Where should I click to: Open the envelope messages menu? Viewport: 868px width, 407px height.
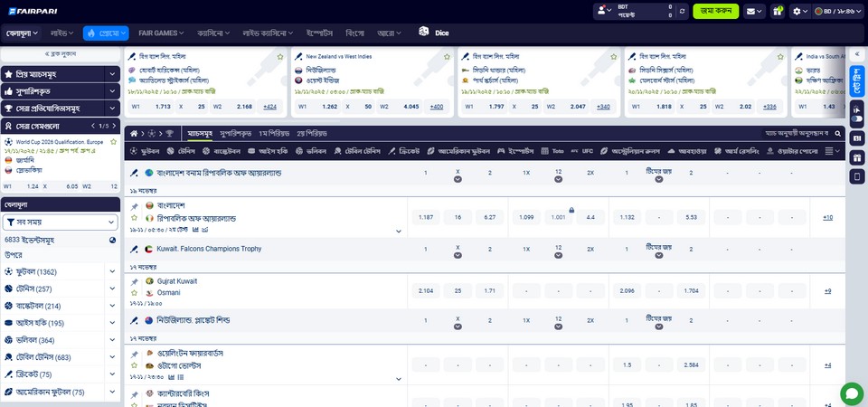[x=752, y=11]
